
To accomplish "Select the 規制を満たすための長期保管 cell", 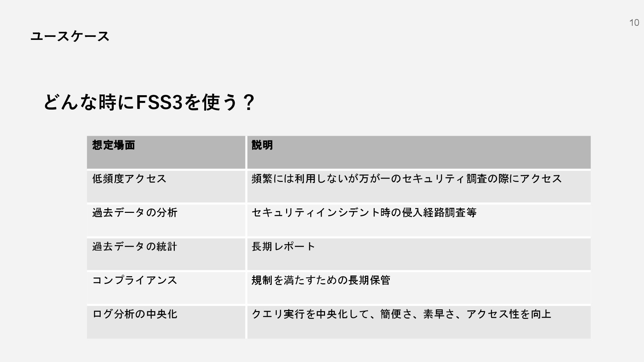I will click(x=419, y=288).
